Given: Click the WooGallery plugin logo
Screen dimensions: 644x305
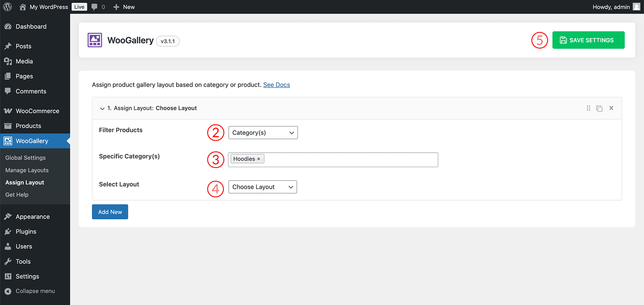Looking at the screenshot, I should click(95, 40).
